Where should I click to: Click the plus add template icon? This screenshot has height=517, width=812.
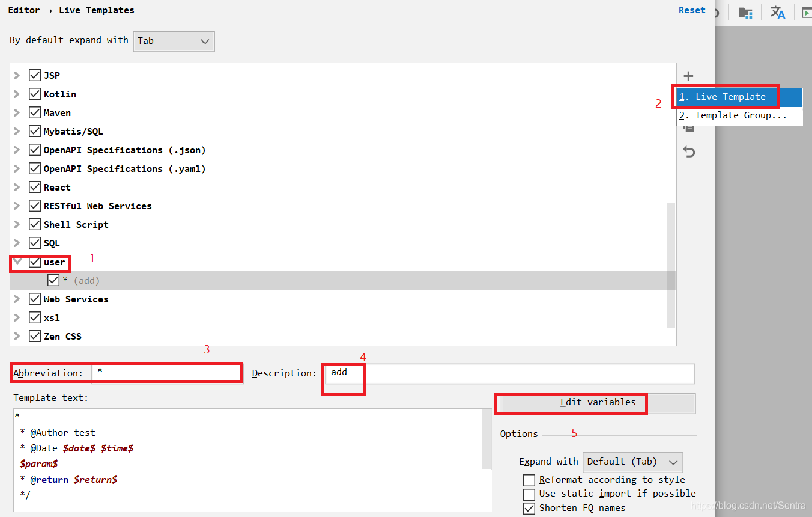[688, 76]
